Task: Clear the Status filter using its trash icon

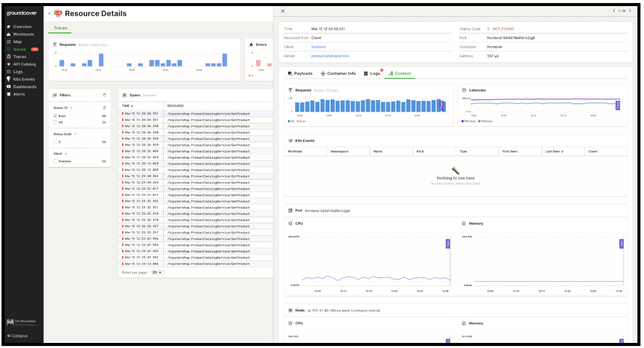Action: 104,108
